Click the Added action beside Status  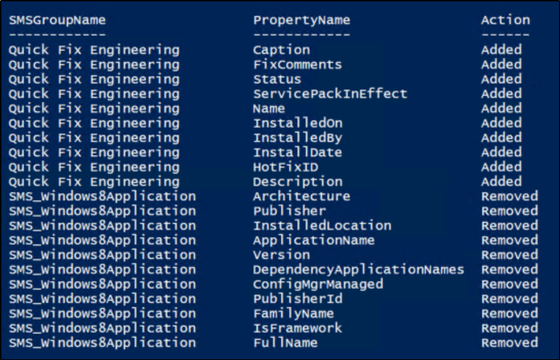click(501, 79)
